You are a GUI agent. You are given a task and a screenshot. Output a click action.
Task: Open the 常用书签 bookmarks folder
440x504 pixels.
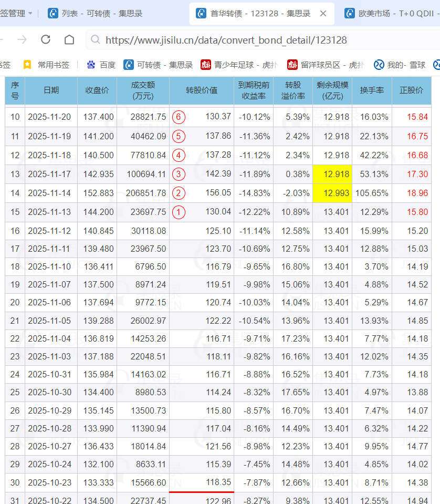pos(46,65)
